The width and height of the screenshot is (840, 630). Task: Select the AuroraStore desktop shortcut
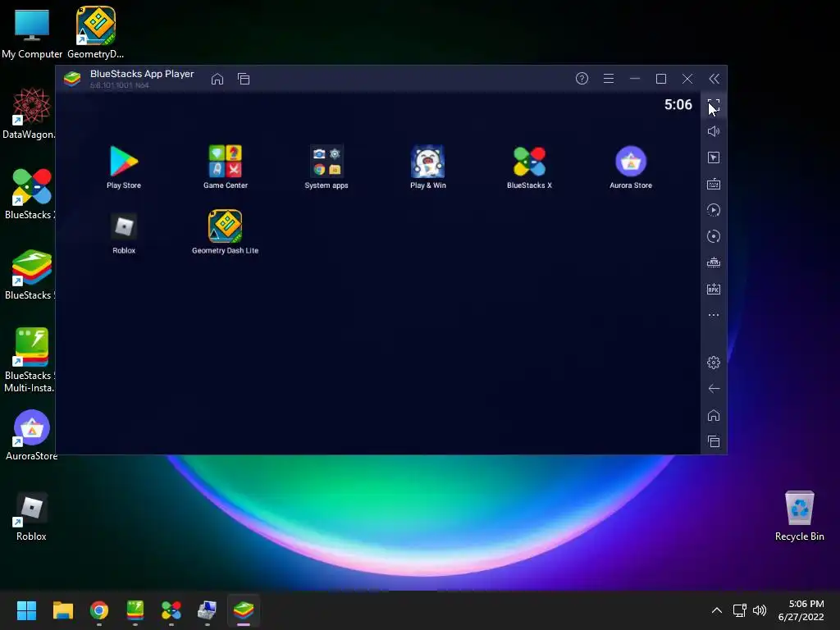[31, 435]
